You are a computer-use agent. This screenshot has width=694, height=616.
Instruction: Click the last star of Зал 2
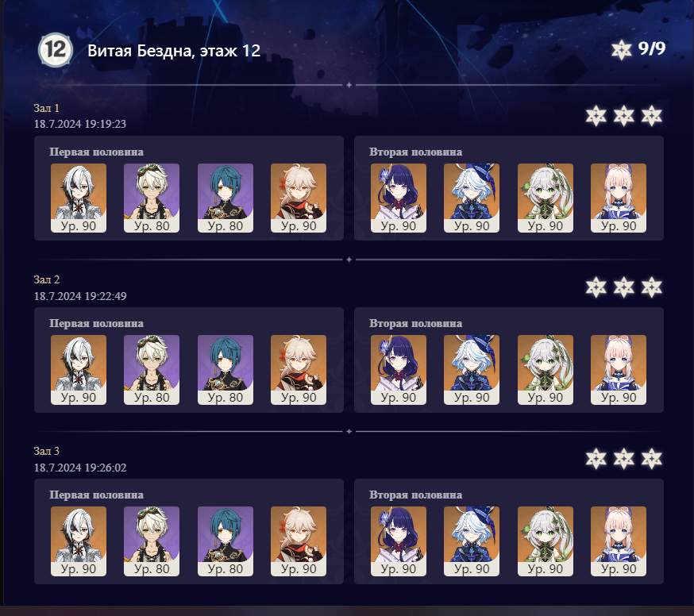(x=651, y=287)
